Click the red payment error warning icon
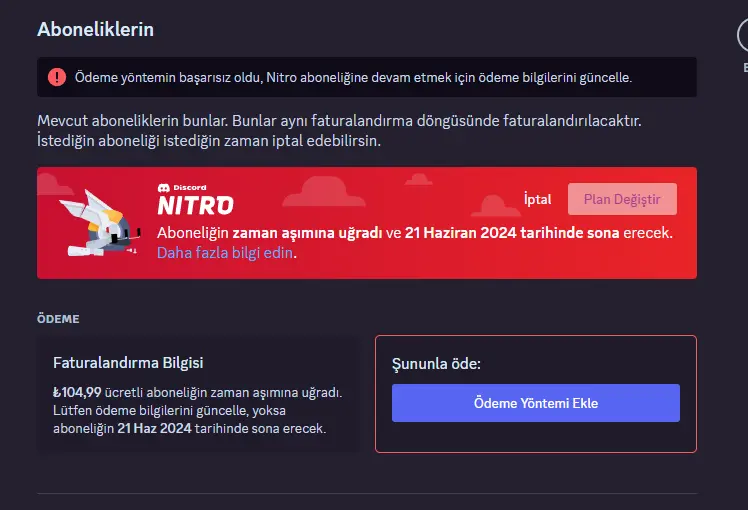Image resolution: width=748 pixels, height=510 pixels. click(x=57, y=77)
